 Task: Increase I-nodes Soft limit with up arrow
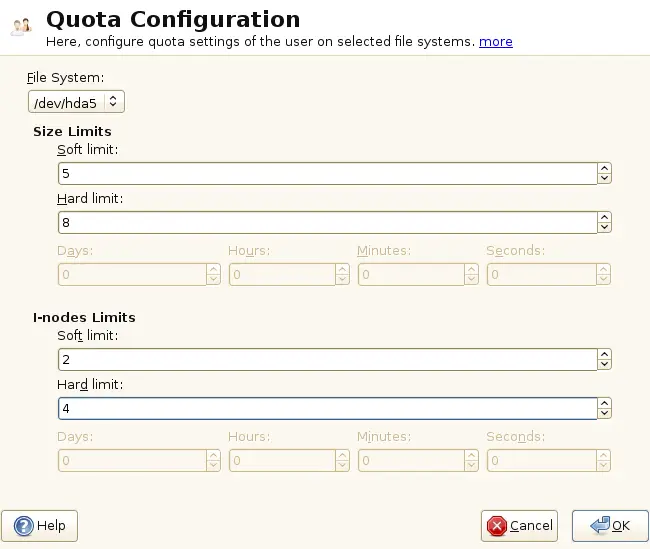(604, 354)
